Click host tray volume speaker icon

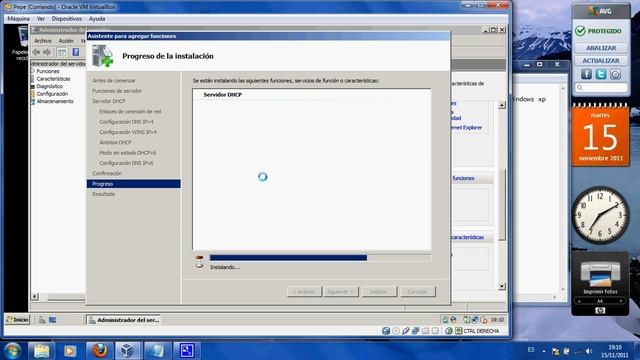589,351
